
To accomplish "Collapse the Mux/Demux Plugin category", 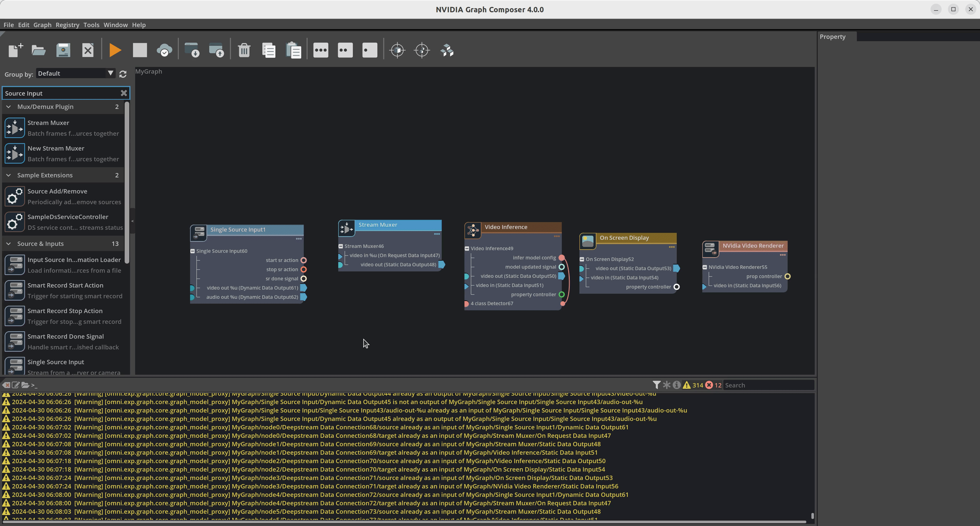I will tap(8, 107).
